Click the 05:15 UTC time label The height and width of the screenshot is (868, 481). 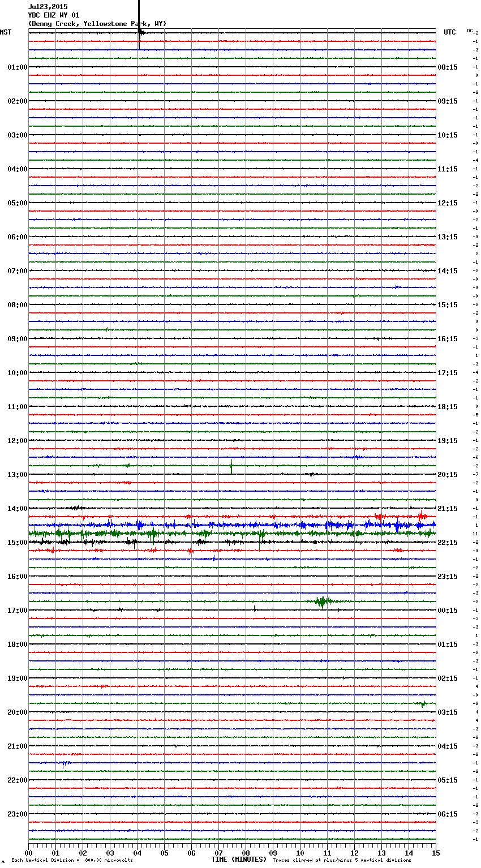coord(448,780)
